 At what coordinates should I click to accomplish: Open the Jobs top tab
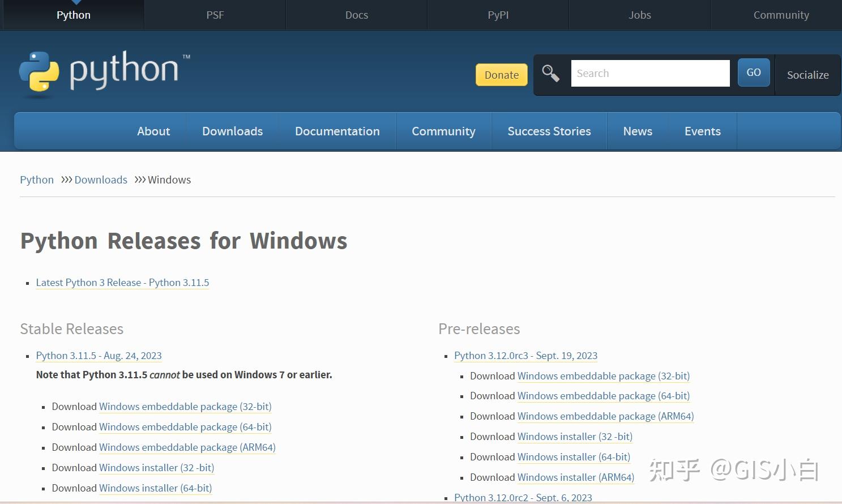click(640, 15)
